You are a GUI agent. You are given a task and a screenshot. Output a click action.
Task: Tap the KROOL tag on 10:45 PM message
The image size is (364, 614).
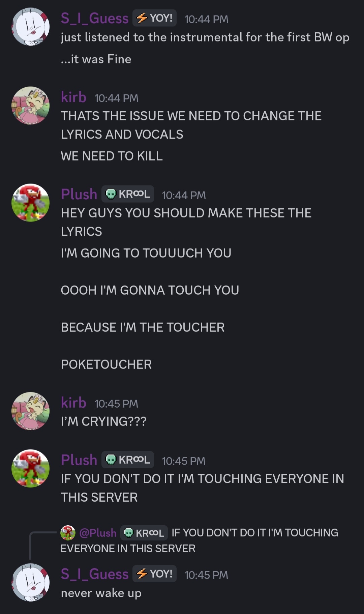[128, 460]
